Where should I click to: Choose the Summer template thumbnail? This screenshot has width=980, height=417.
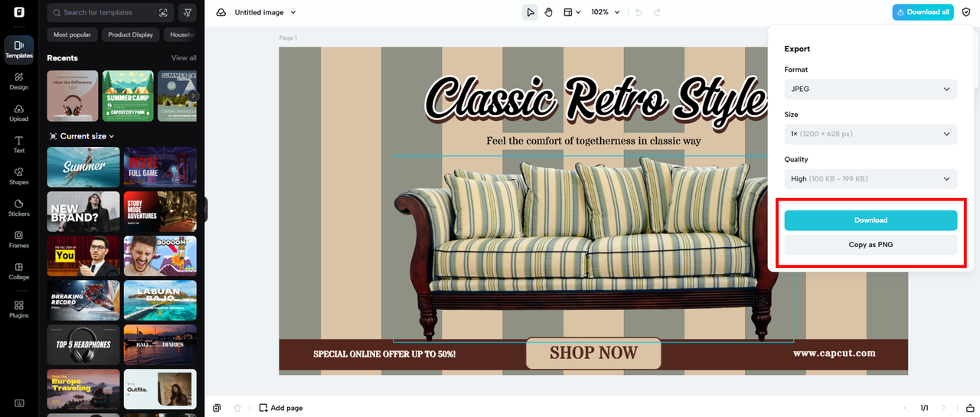pos(83,167)
